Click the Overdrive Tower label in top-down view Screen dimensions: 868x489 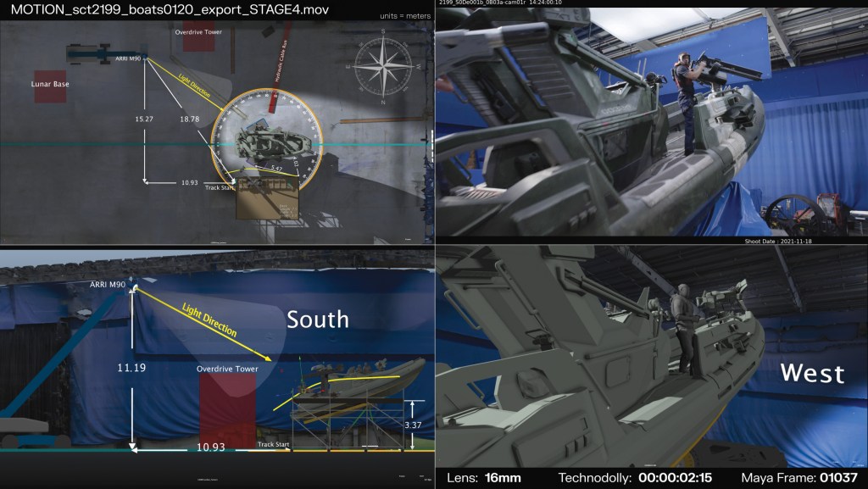(198, 32)
